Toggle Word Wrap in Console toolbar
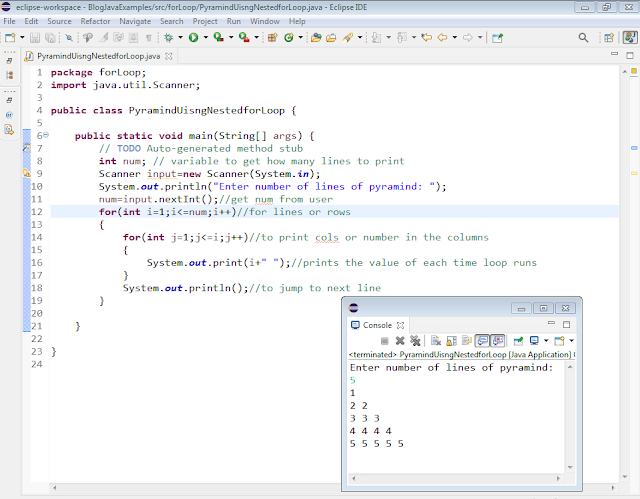The image size is (640, 499). (467, 341)
